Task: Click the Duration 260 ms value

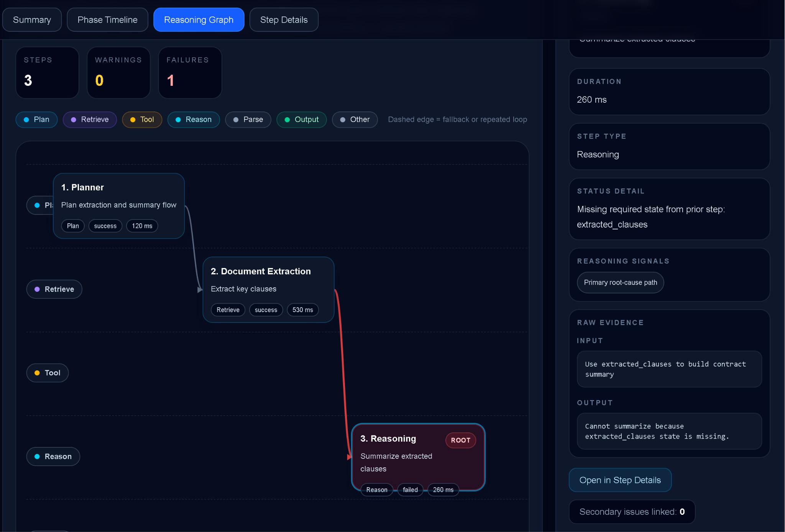Action: [592, 100]
